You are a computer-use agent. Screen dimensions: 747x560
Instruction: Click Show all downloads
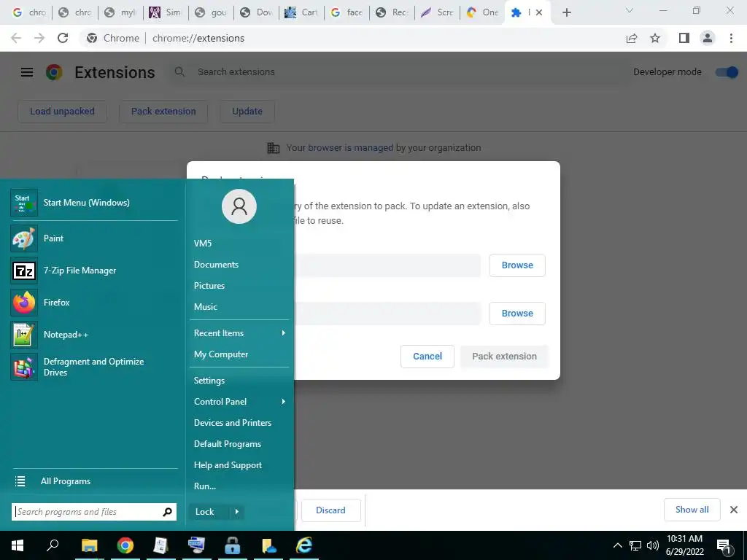coord(692,510)
